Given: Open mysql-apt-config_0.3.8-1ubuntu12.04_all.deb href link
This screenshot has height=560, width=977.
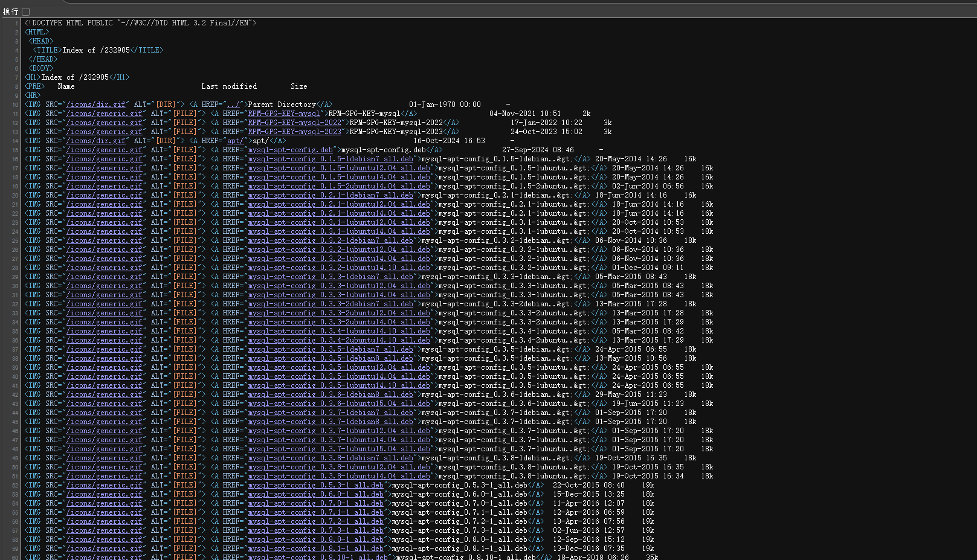Looking at the screenshot, I should tap(339, 467).
